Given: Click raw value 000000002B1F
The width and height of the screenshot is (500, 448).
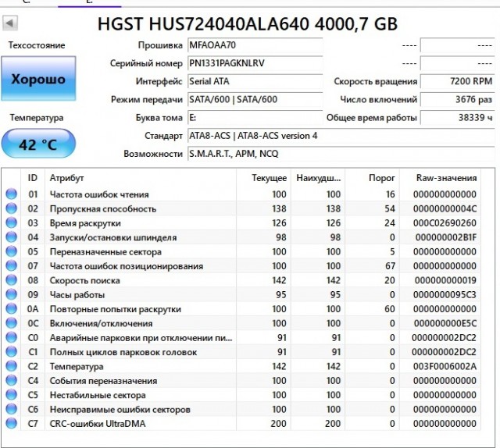Looking at the screenshot, I should 446,237.
